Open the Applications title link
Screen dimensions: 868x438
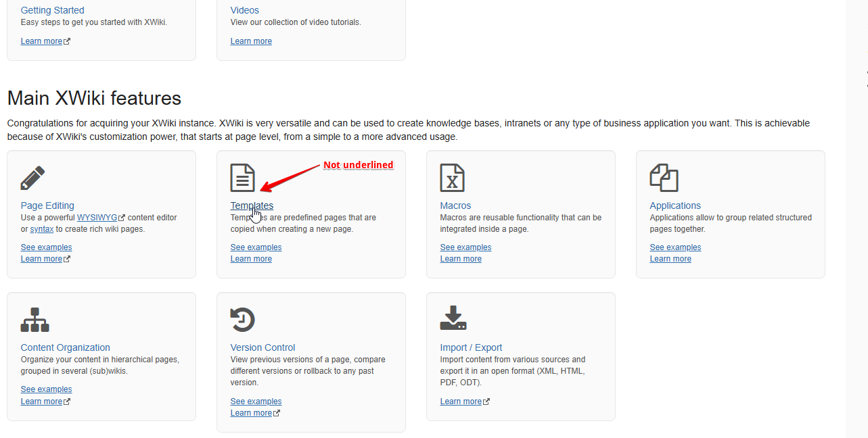[675, 205]
